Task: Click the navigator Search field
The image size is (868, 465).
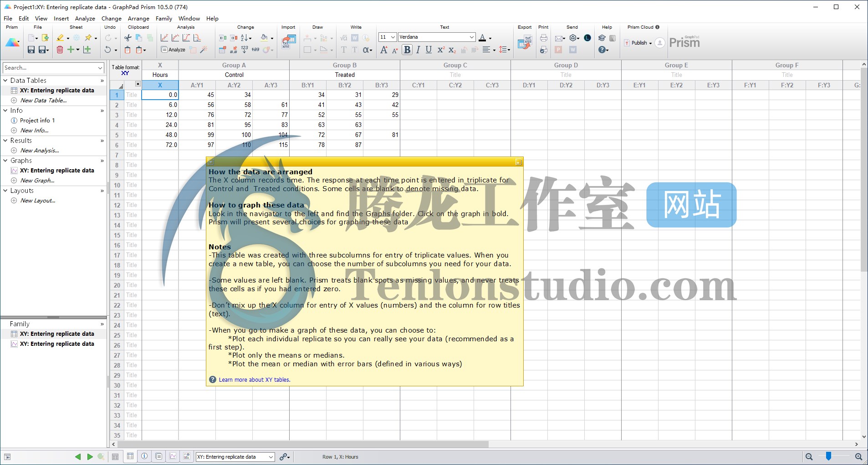Action: coord(53,68)
